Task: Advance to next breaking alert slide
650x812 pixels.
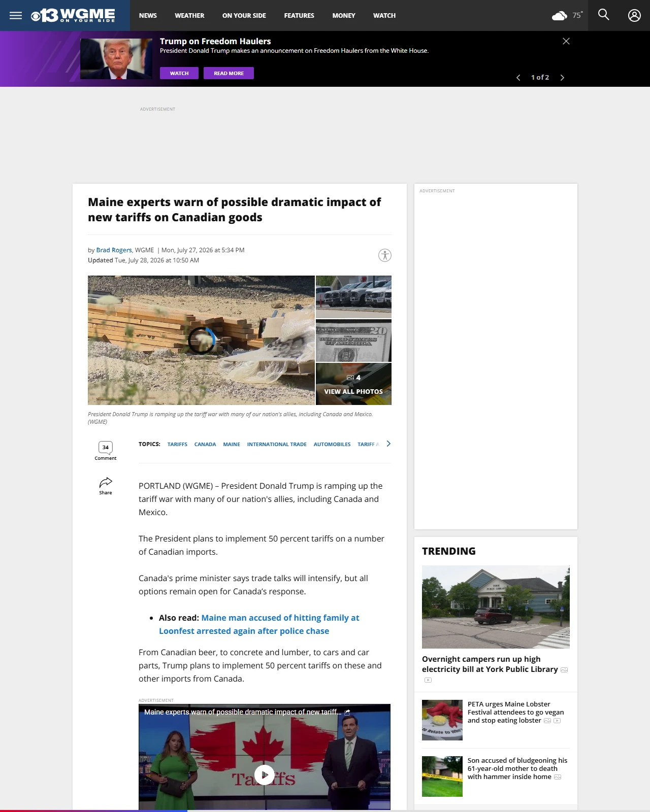Action: [x=562, y=78]
